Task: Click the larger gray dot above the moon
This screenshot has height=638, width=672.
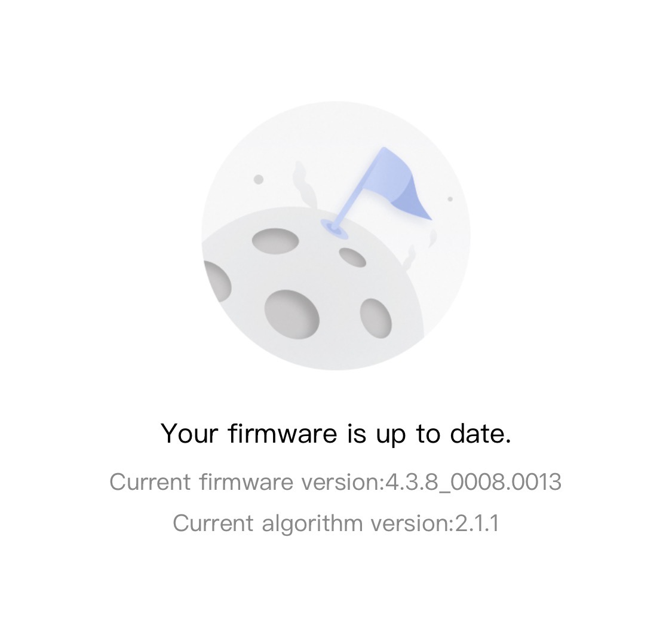Action: pos(259,179)
